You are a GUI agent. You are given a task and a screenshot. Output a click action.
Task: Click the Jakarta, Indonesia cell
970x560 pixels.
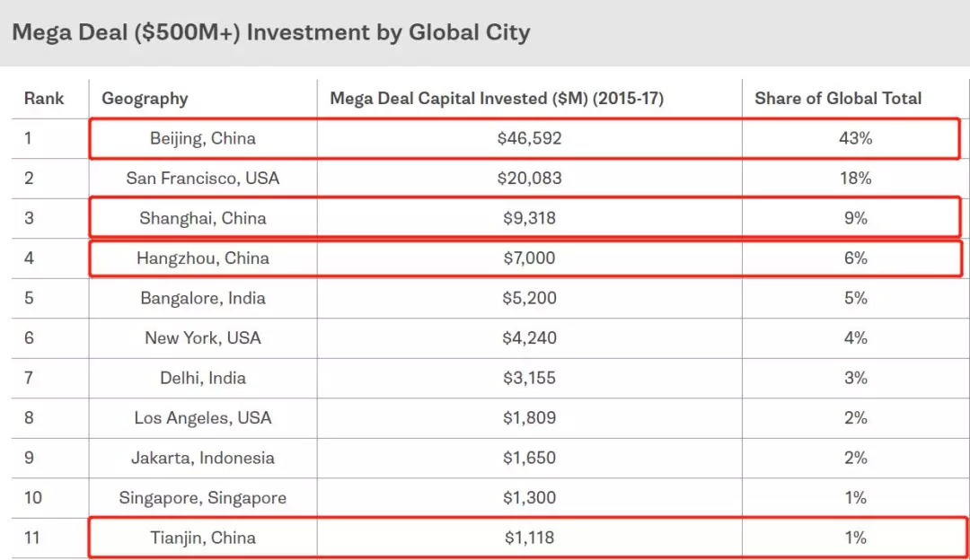[203, 458]
